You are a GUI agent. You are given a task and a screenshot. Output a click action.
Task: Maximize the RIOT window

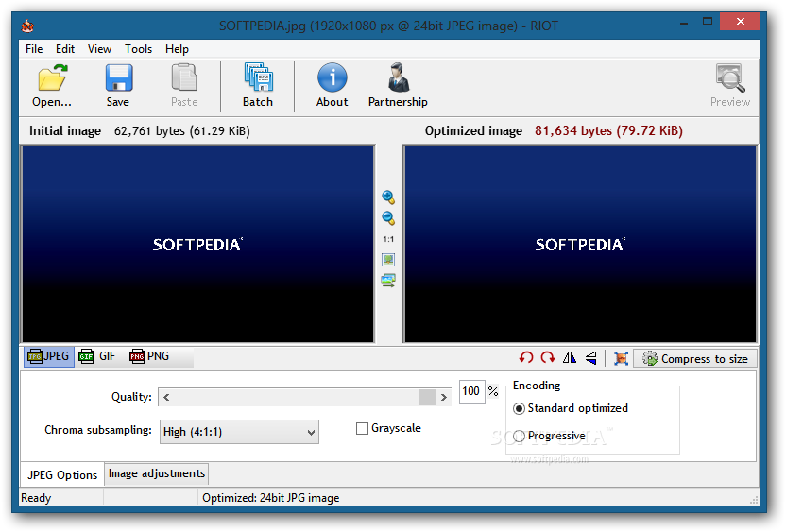tap(708, 22)
